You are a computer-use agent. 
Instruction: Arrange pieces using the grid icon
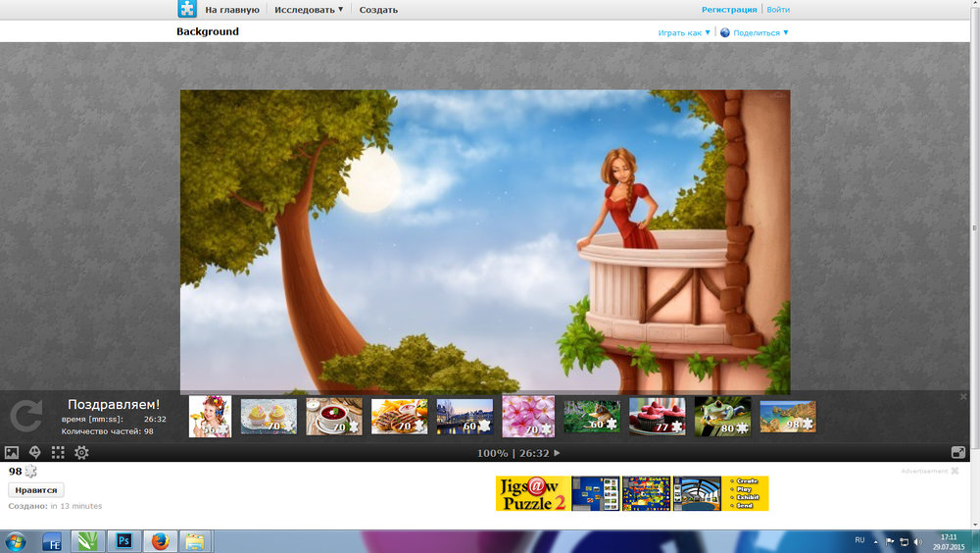(x=58, y=452)
